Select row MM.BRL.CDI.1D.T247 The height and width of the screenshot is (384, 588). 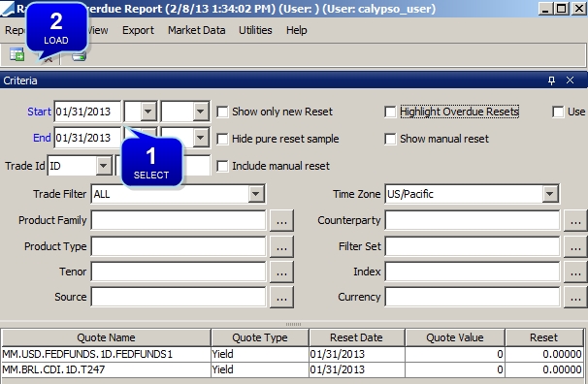(x=292, y=369)
